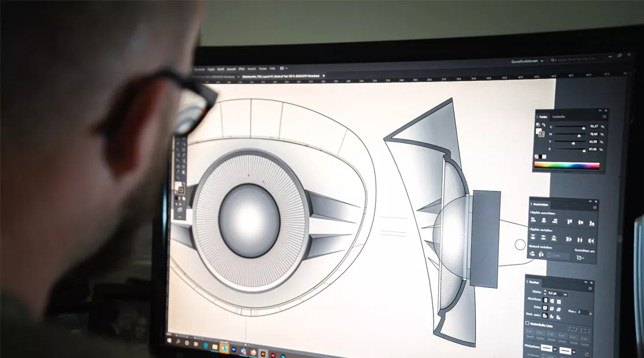
Task: Enable the Gestrichelte Linie checkbox
Action: 527,323
